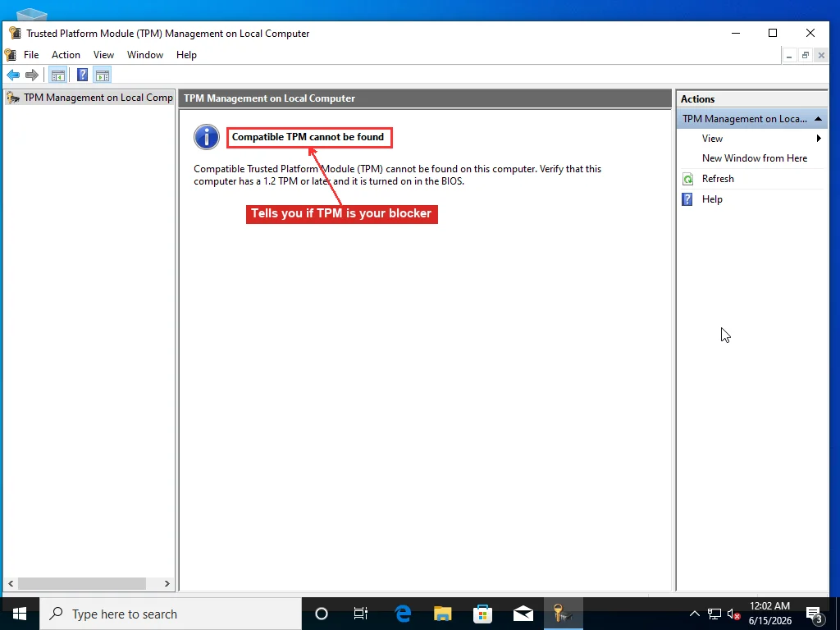Click the Actions pane title
The width and height of the screenshot is (840, 630).
[697, 99]
